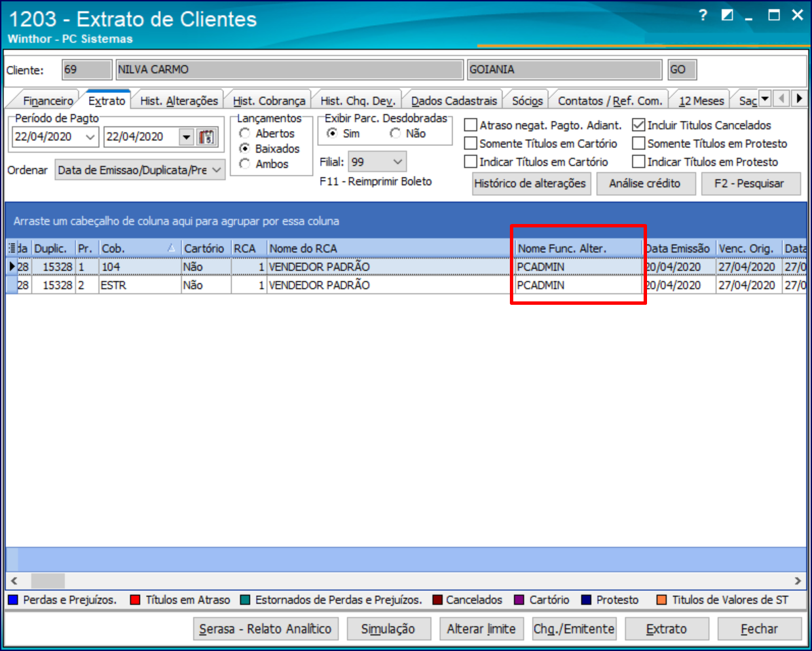Toggle the window contrast mode icon
Screen dimensions: 812x651
click(728, 16)
